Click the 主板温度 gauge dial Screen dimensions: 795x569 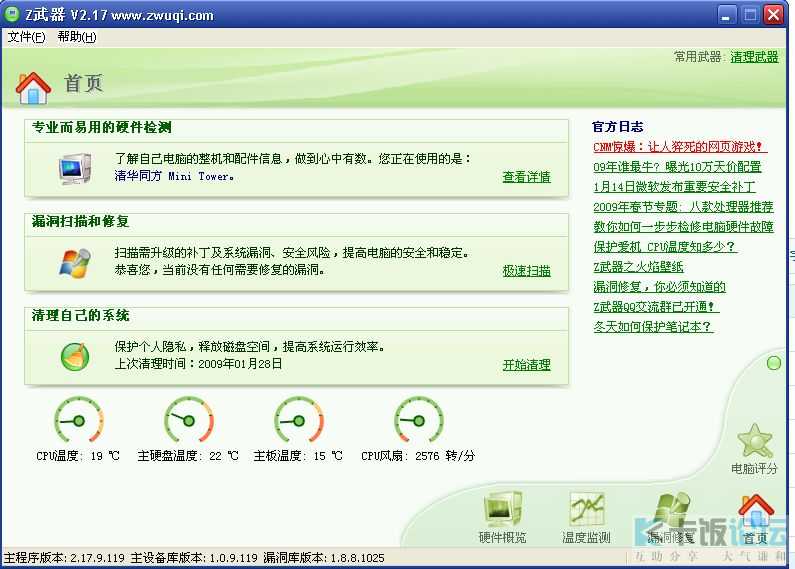pos(299,420)
